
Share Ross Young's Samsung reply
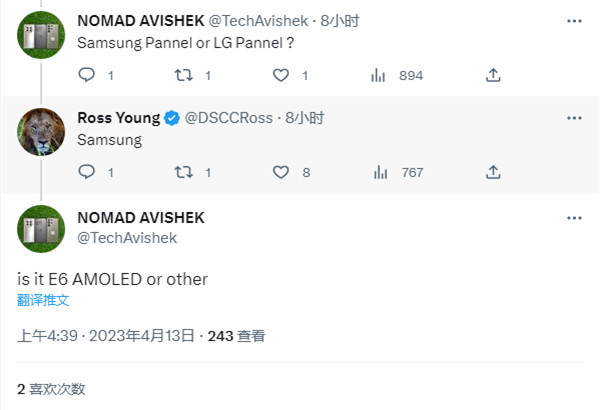pos(492,172)
